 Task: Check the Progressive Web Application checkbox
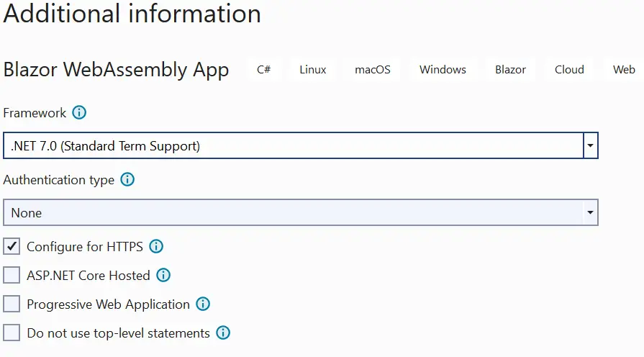click(12, 304)
